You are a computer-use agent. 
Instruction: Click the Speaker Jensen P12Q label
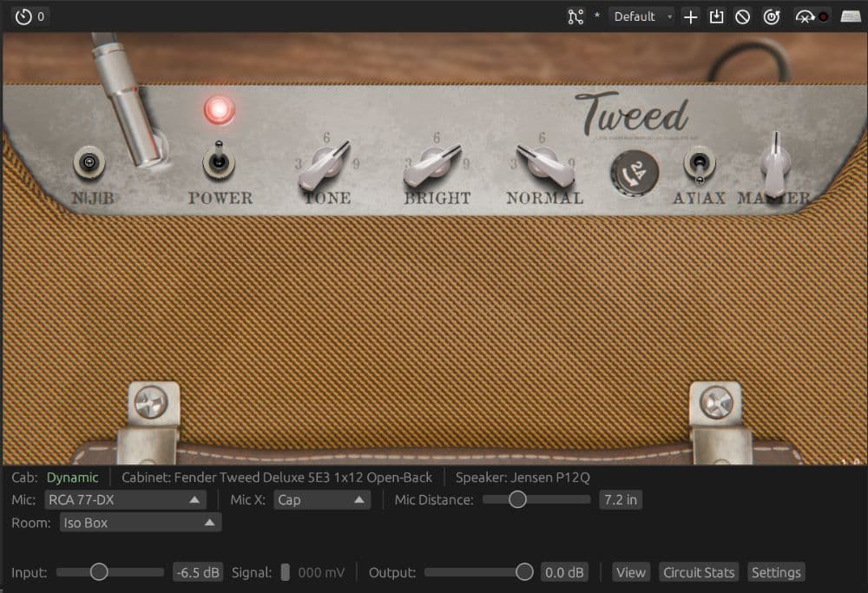tap(523, 478)
